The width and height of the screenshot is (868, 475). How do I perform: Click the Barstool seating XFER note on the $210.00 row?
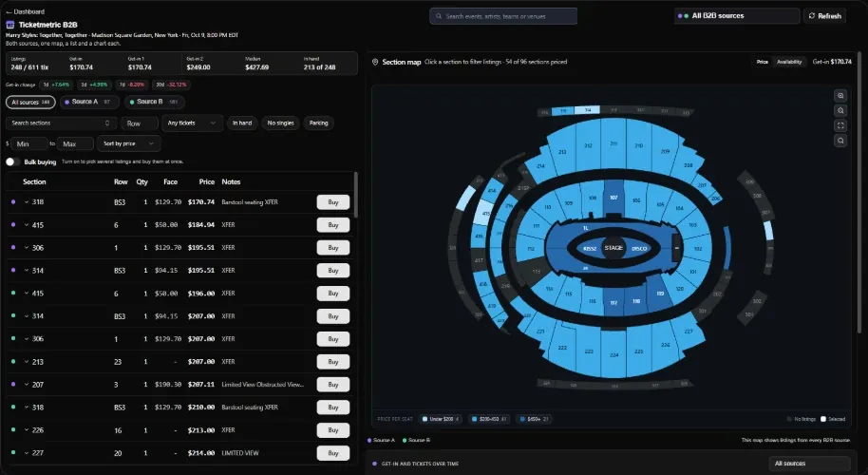point(250,408)
